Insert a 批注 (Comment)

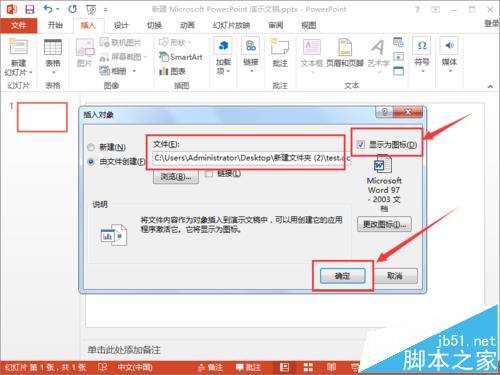coord(280,53)
